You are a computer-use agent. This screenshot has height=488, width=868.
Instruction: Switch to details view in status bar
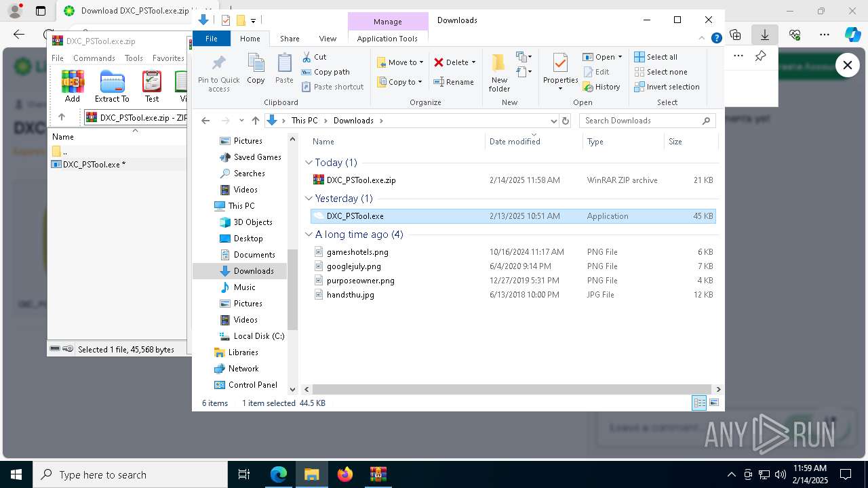(699, 403)
